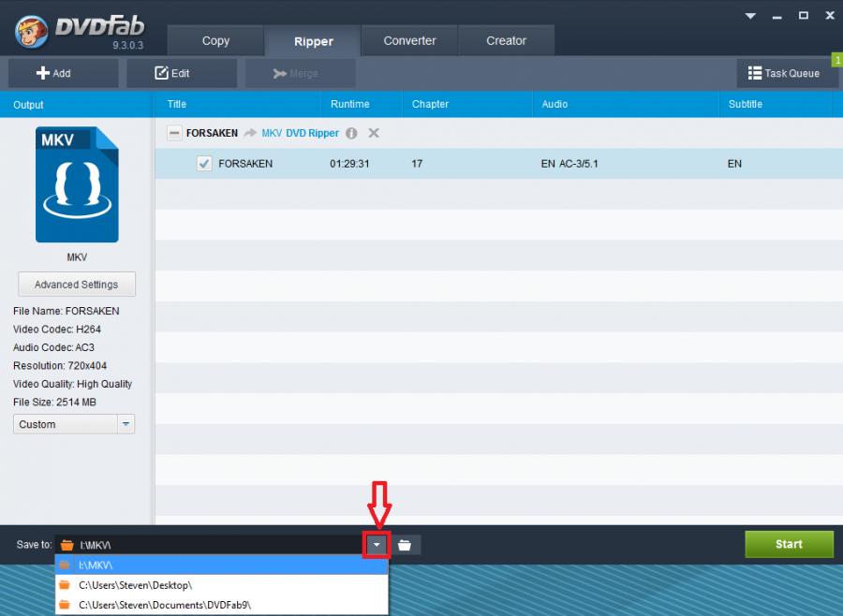Open the Edit tool
Screen dimensions: 843x616
182,73
